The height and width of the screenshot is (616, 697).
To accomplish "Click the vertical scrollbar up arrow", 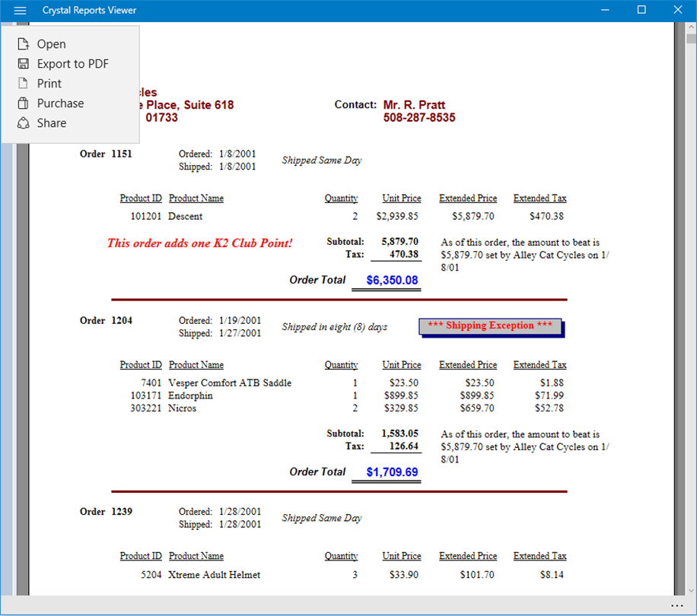I will tap(691, 27).
